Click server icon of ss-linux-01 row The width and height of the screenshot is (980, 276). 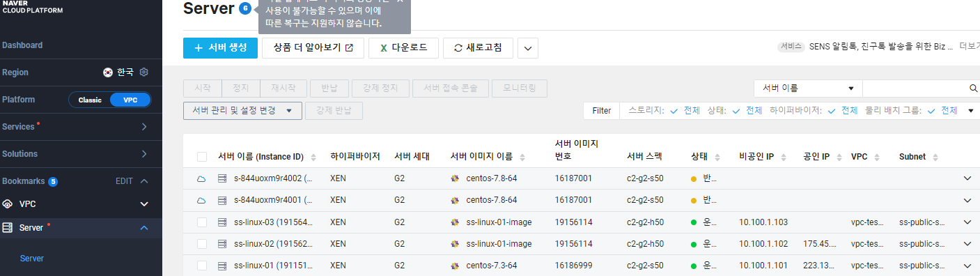tap(223, 266)
